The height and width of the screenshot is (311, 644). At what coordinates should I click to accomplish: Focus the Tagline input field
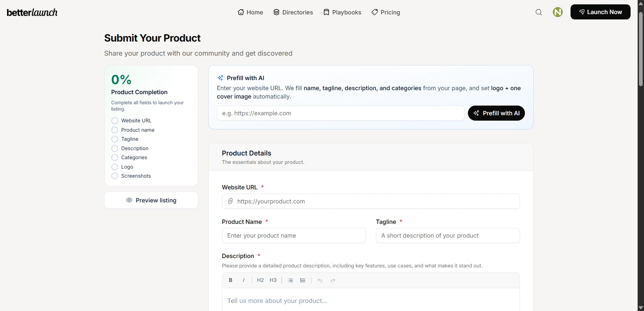[x=448, y=236]
